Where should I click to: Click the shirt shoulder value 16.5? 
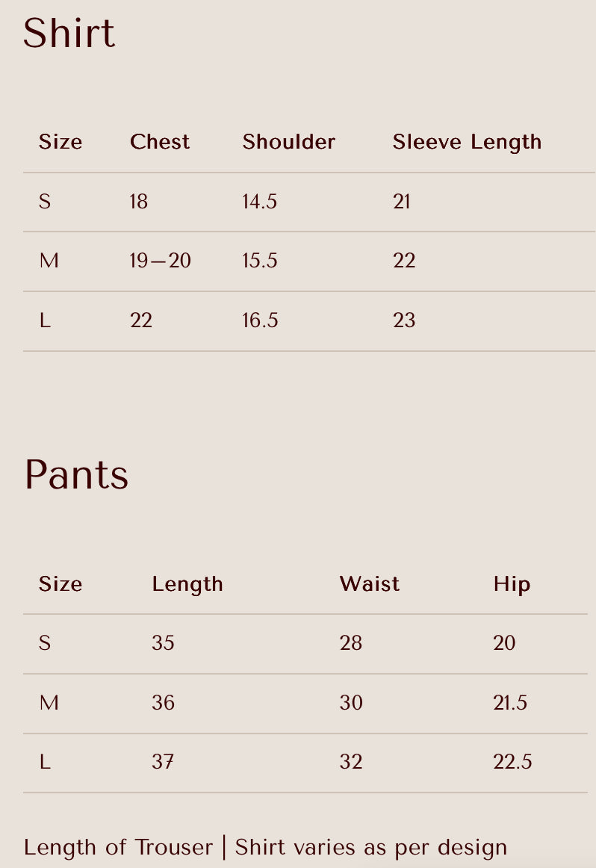pos(260,320)
